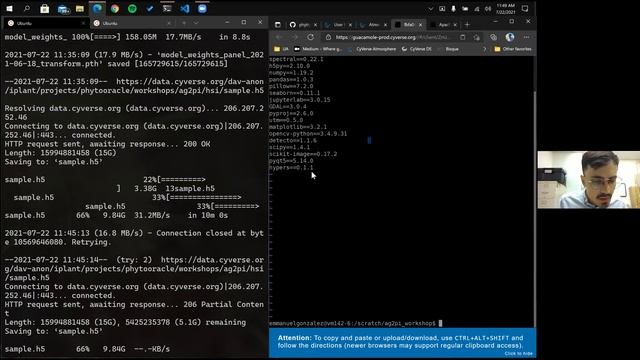Open network status tray icon
The image size is (640, 360).
point(476,9)
